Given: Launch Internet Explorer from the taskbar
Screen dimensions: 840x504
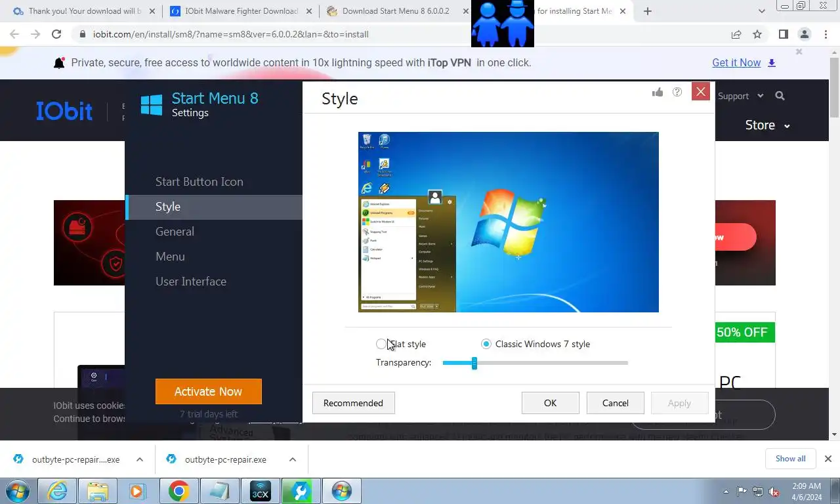Looking at the screenshot, I should click(57, 491).
